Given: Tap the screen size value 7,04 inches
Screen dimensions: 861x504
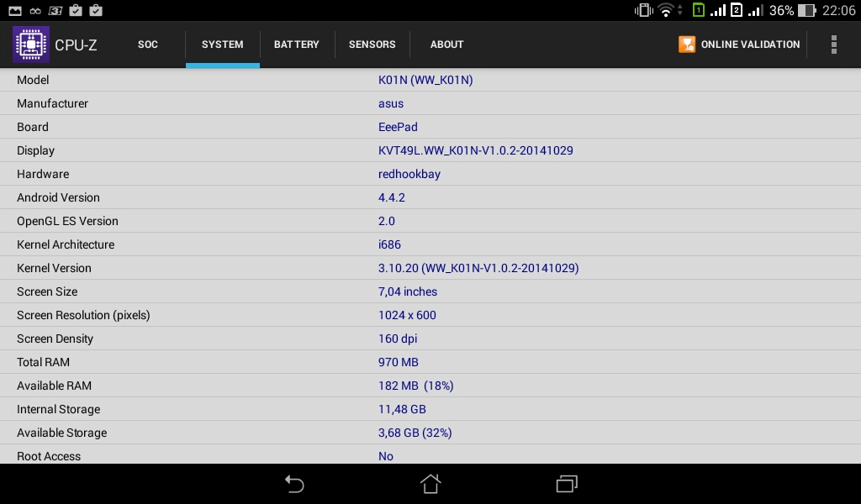Looking at the screenshot, I should [x=408, y=292].
